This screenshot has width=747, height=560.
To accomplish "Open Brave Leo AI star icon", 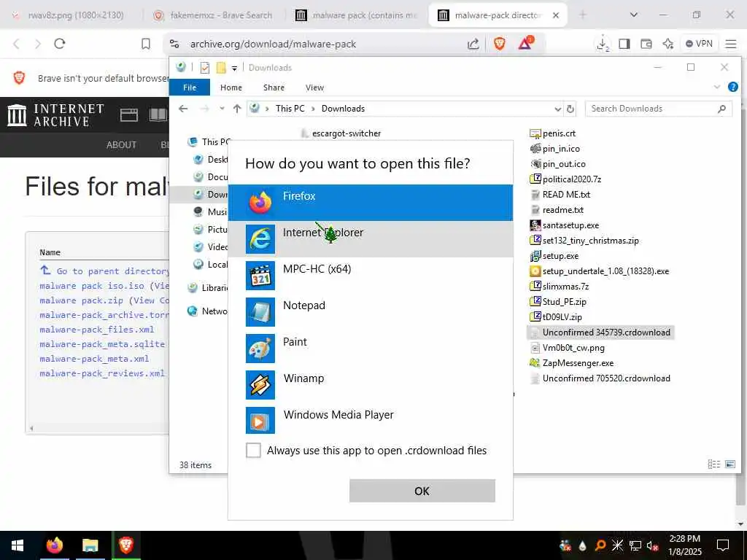I will pos(668,44).
